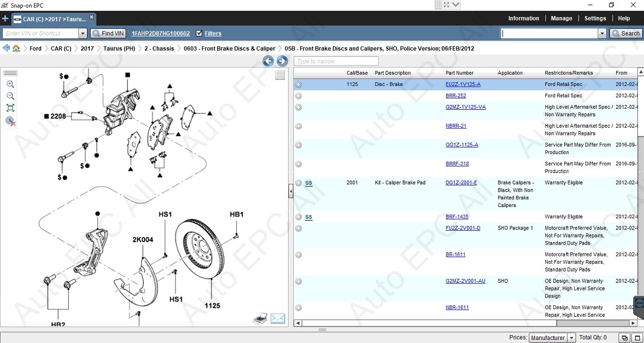The width and height of the screenshot is (644, 343).
Task: Expand the 2 - Chassis breadcrumb chevron
Action: (x=178, y=48)
